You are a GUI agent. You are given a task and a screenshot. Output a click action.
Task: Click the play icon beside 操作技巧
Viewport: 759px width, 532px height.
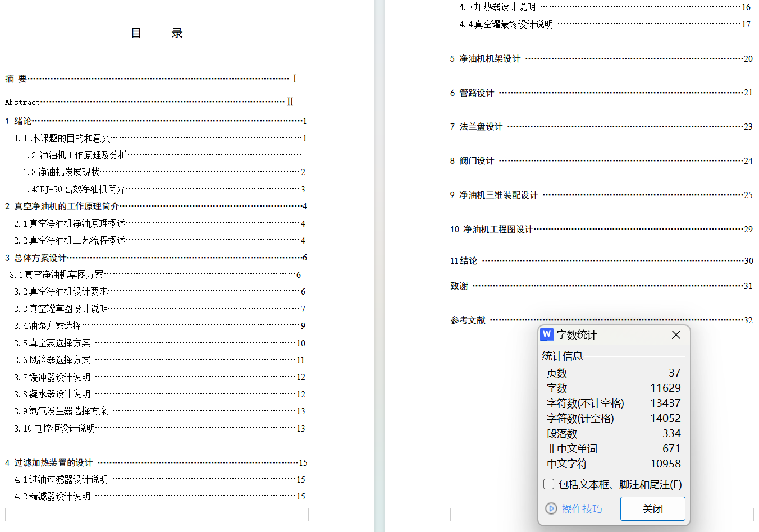point(551,508)
